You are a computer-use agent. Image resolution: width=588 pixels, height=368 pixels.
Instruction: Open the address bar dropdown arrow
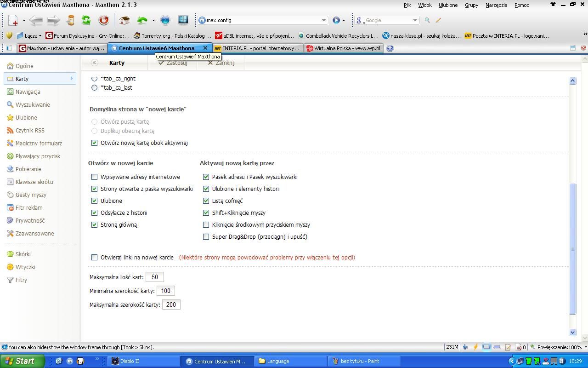coord(323,20)
